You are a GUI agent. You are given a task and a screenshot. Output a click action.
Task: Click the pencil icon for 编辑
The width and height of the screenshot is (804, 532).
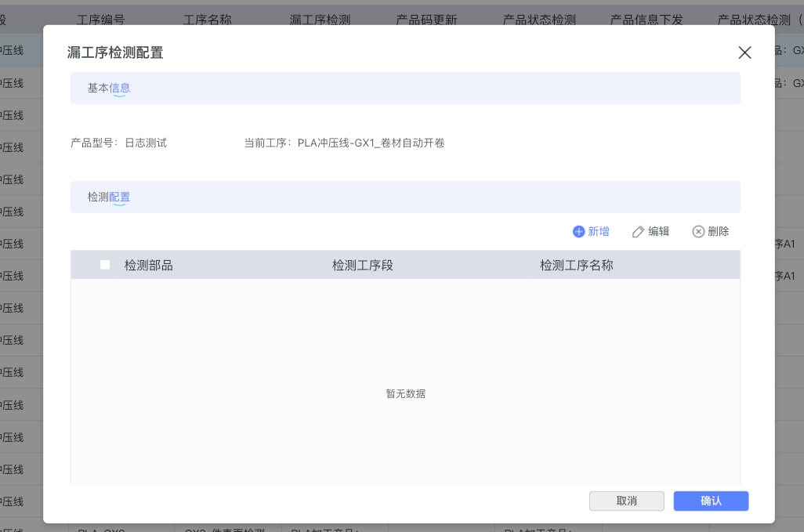(x=639, y=232)
